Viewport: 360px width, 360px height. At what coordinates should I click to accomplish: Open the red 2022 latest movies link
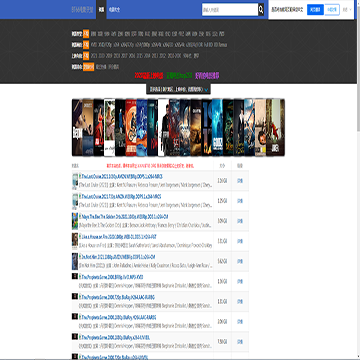[x=149, y=76]
